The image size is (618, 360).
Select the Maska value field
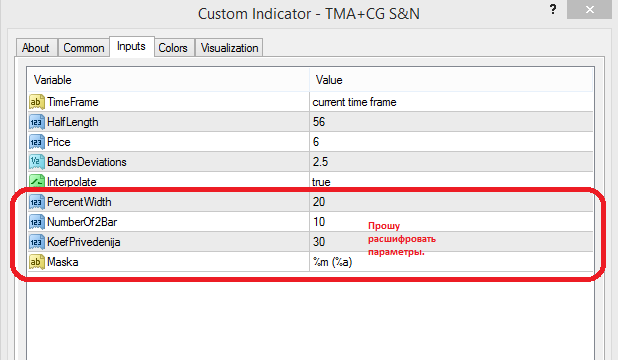tap(451, 262)
